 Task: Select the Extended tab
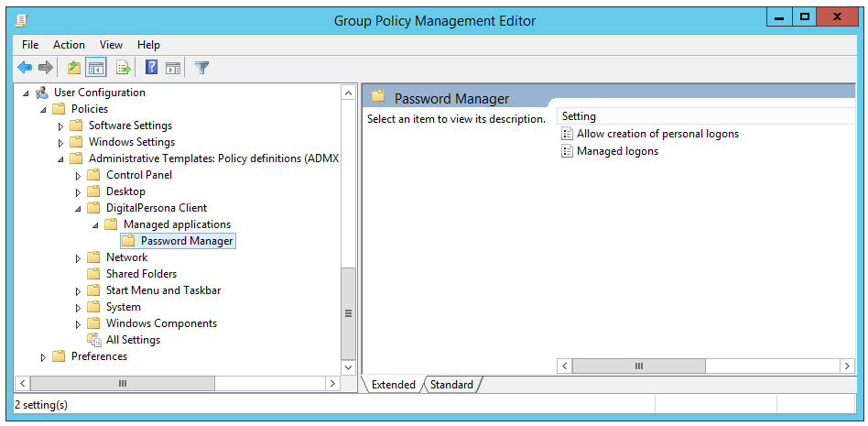coord(393,385)
